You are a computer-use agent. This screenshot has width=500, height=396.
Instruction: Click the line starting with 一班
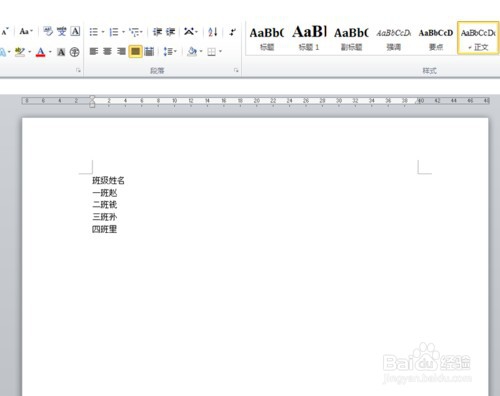point(105,193)
